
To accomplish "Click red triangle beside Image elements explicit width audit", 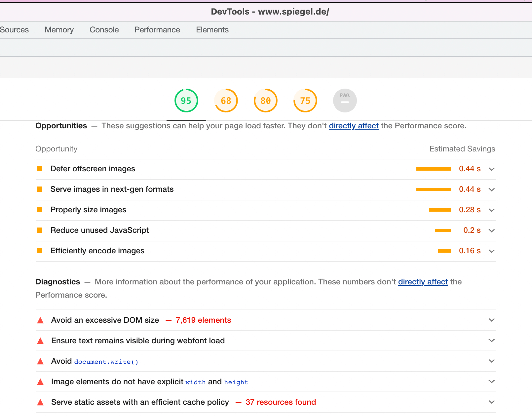I will tap(40, 382).
